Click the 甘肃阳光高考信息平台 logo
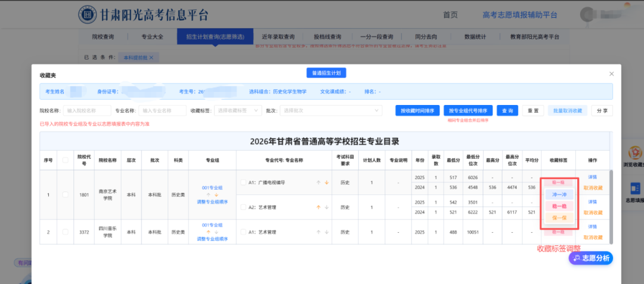This screenshot has height=284, width=644. click(x=143, y=15)
